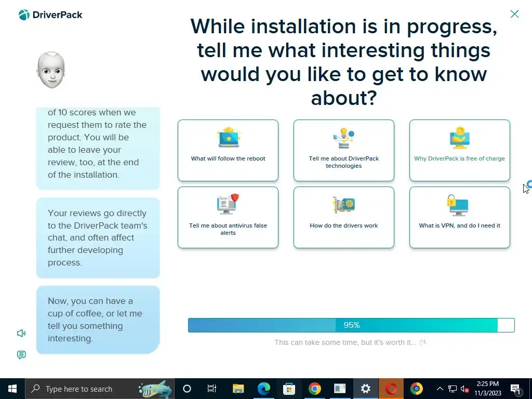Screen dimensions: 532x399
Task: Click the DriverPack logo
Action: pos(50,15)
